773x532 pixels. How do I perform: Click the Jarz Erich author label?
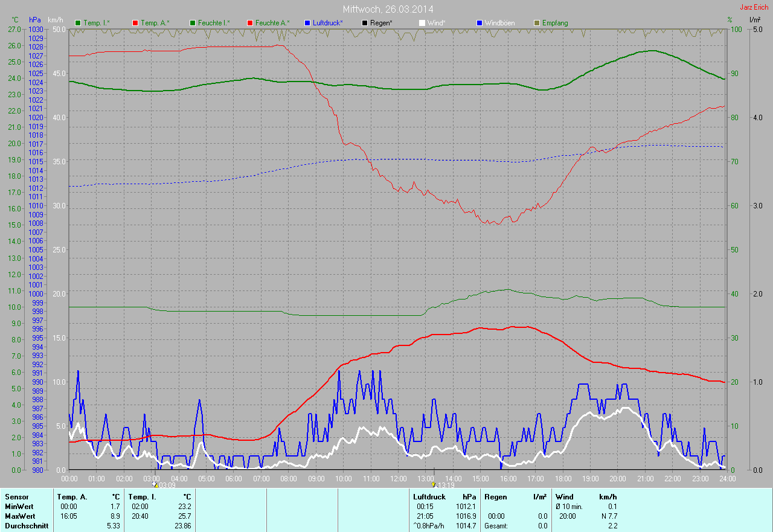tap(755, 7)
